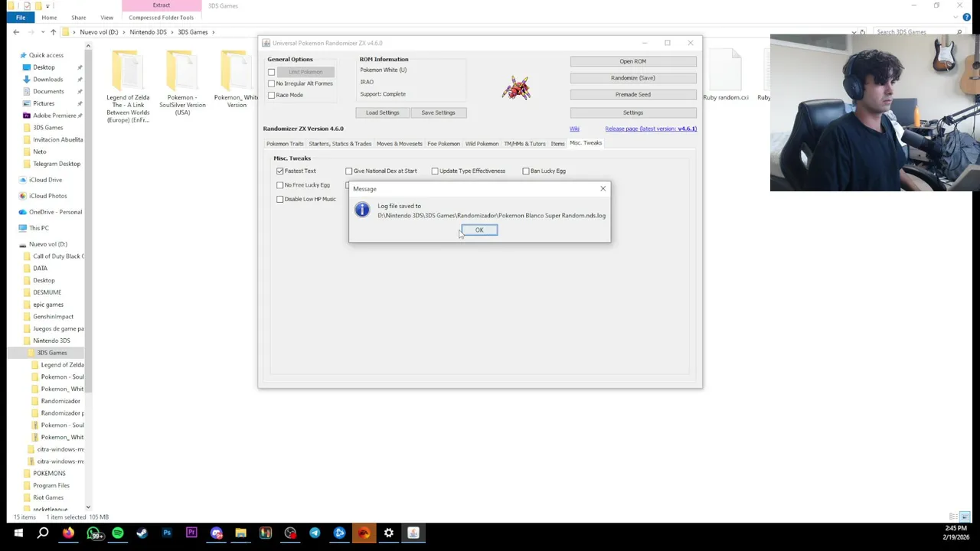The height and width of the screenshot is (551, 980).
Task: Switch to the Wild Pokemon tab
Action: [482, 144]
